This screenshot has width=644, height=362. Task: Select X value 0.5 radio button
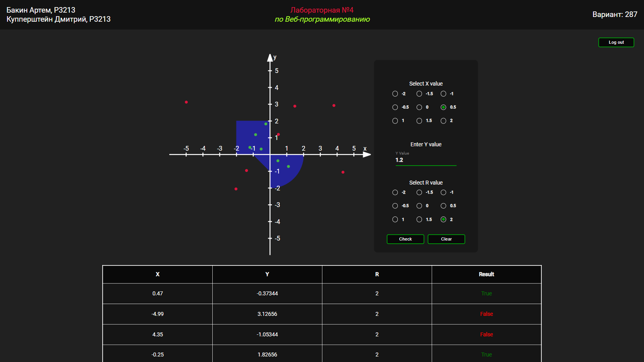pos(444,107)
